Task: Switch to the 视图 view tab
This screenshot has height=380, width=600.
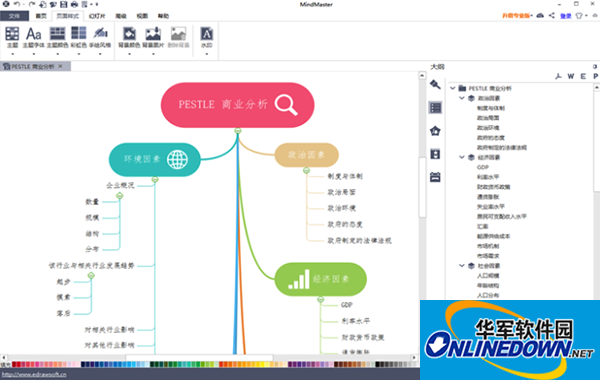Action: tap(142, 16)
